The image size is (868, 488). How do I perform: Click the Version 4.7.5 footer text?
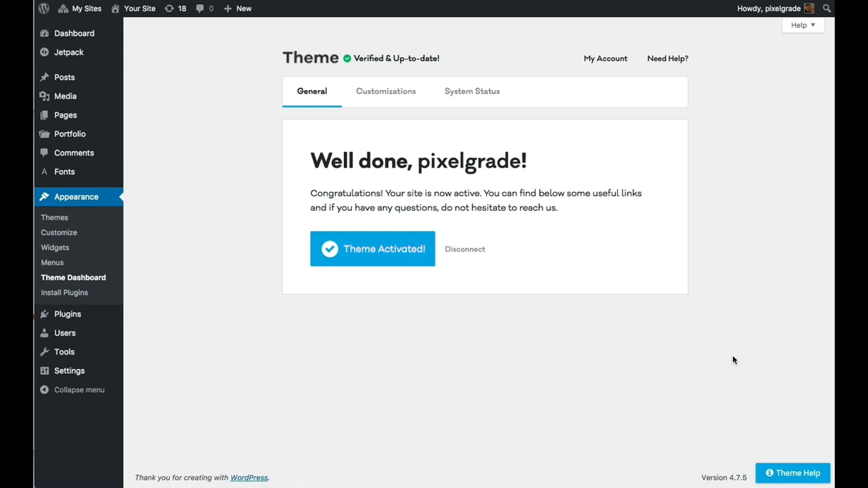[724, 478]
